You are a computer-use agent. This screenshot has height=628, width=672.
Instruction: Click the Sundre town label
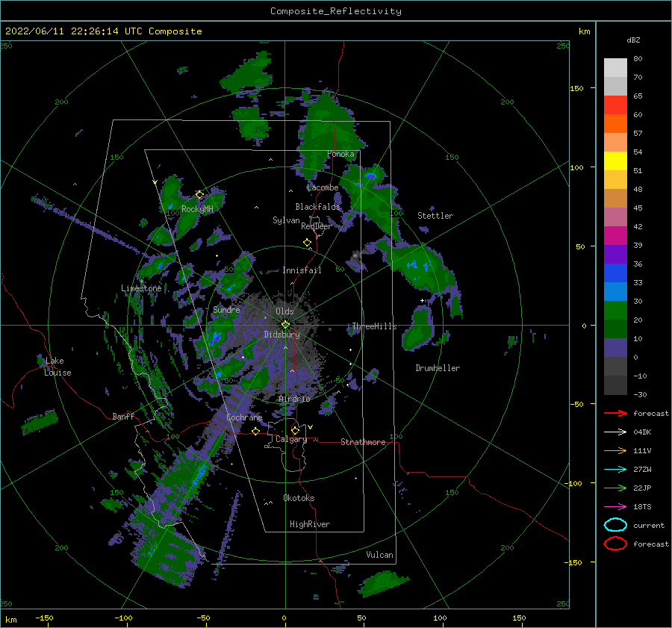(x=226, y=309)
